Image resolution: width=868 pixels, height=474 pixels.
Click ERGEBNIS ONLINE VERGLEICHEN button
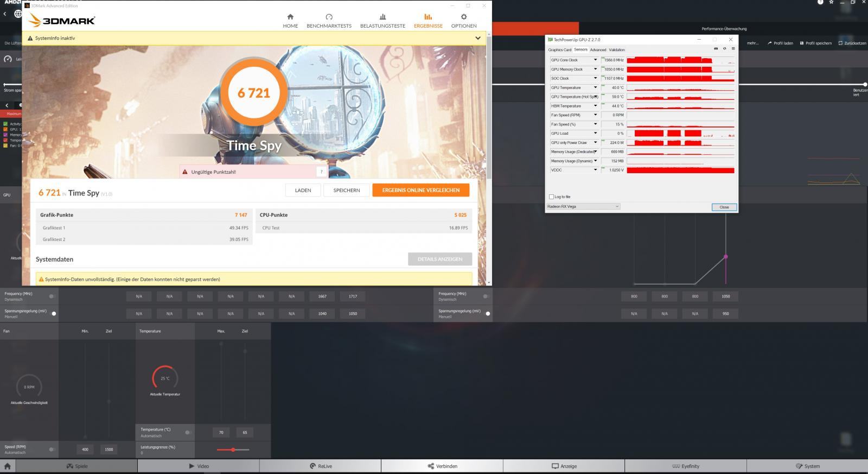(421, 190)
